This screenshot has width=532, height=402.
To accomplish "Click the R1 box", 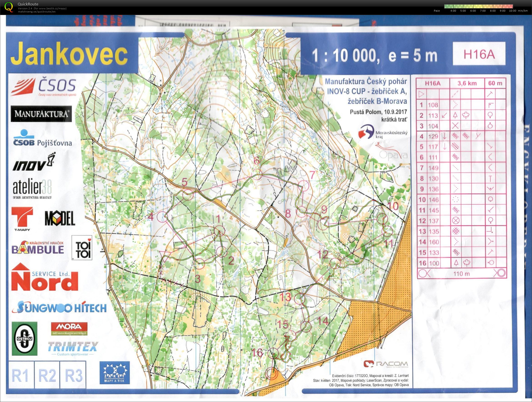I will coord(20,375).
